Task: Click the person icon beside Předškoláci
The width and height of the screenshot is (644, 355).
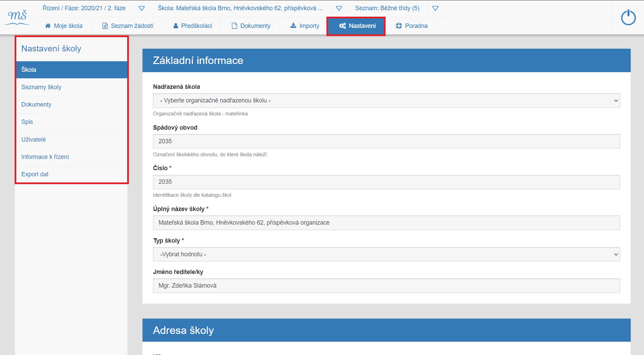Action: point(176,26)
